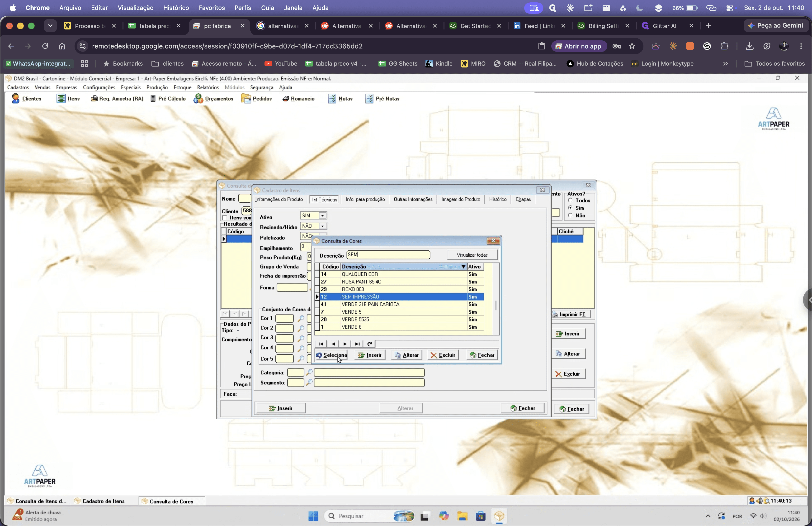Expand the hidden bookmarks chevron

(725, 63)
